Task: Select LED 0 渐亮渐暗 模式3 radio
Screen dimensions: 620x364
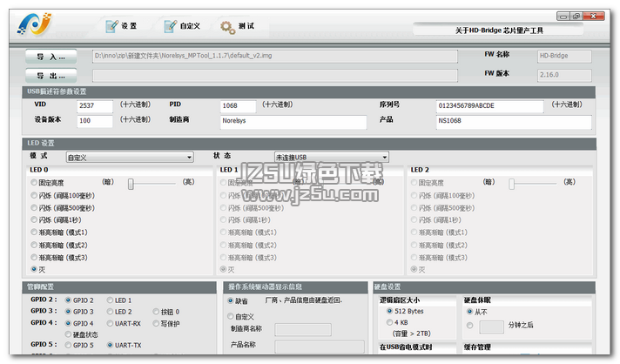Action: 34,257
